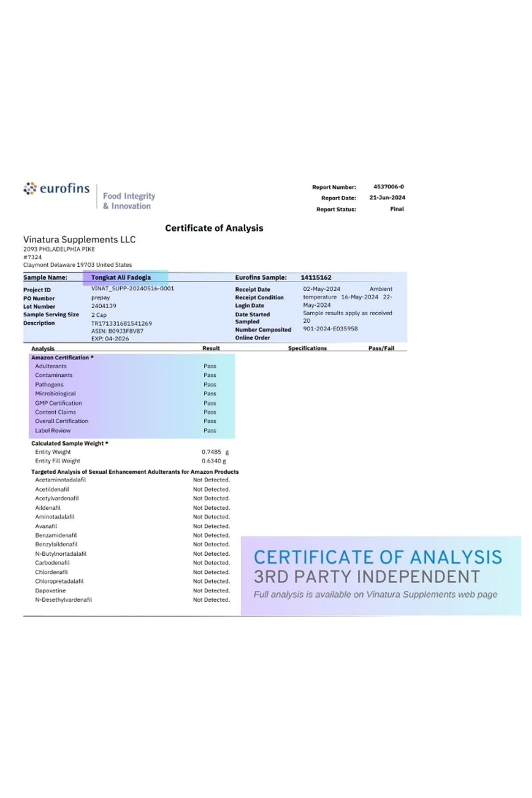This screenshot has width=532, height=798.
Task: Click the 'ASIN: B09J3F8V87' line
Action: 117,331
